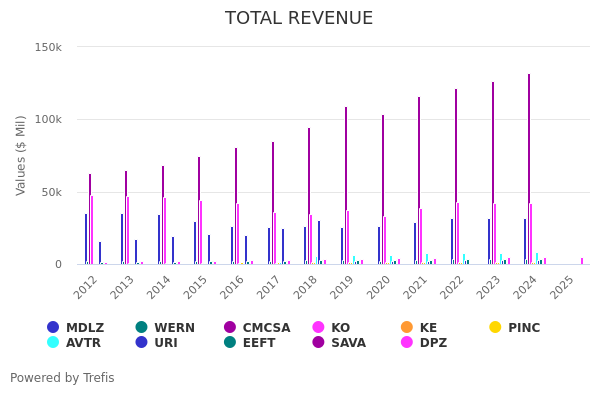The width and height of the screenshot is (600, 400).
Task: Click the yellow PINC legend dot
Action: [x=495, y=328]
